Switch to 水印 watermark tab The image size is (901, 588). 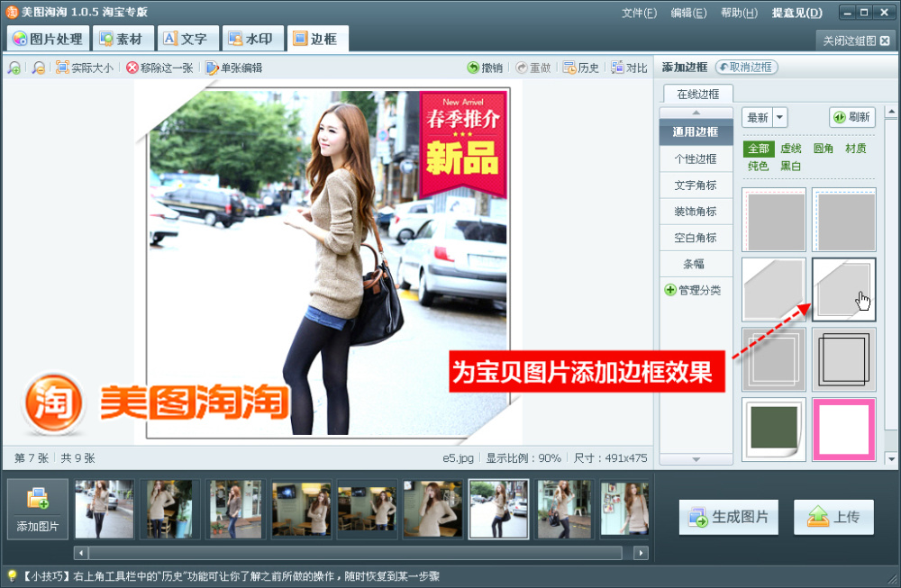click(251, 39)
